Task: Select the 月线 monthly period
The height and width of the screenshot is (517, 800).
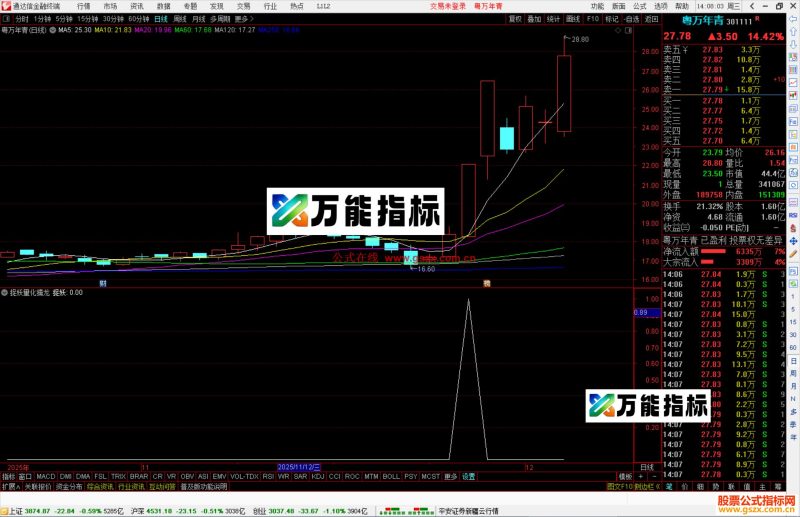Action: coord(198,19)
